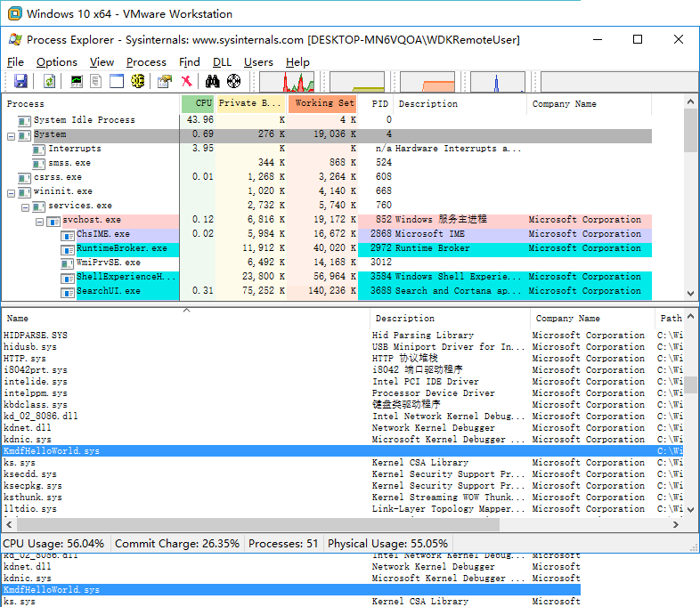Select the smss.exe process row

[327, 163]
